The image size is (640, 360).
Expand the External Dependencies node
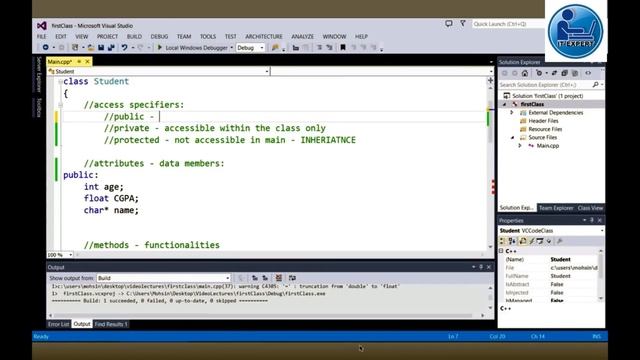tap(512, 112)
